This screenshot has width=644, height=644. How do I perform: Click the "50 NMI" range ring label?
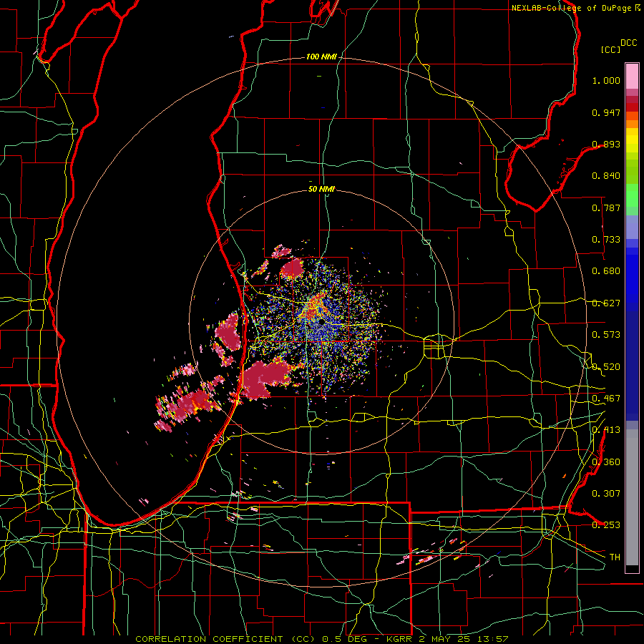[x=321, y=189]
